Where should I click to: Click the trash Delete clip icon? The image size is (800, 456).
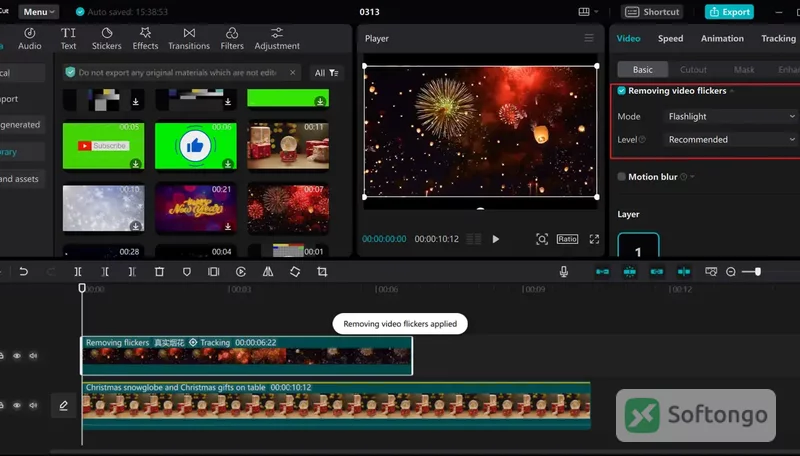pos(159,272)
